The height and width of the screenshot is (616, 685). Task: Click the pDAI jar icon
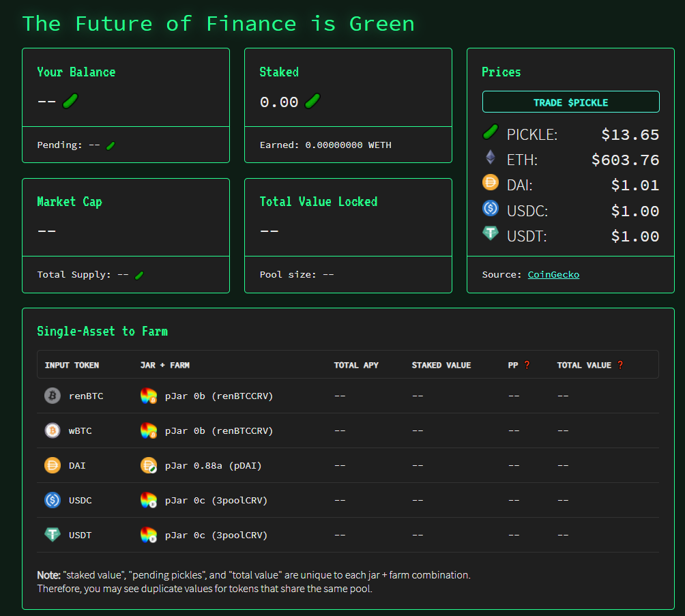coord(149,465)
